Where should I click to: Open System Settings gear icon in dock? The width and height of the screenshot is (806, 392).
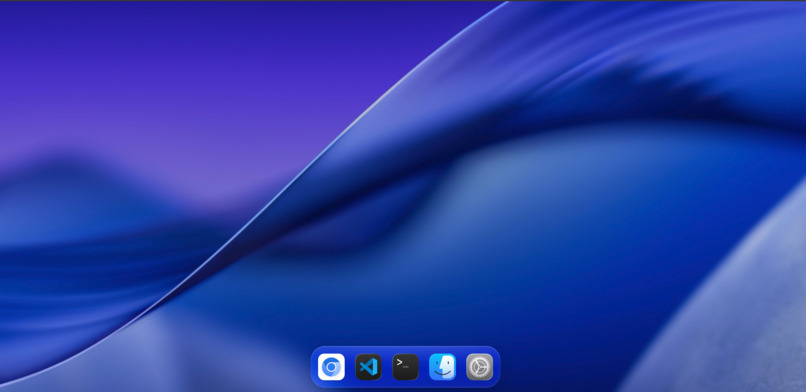tap(480, 367)
